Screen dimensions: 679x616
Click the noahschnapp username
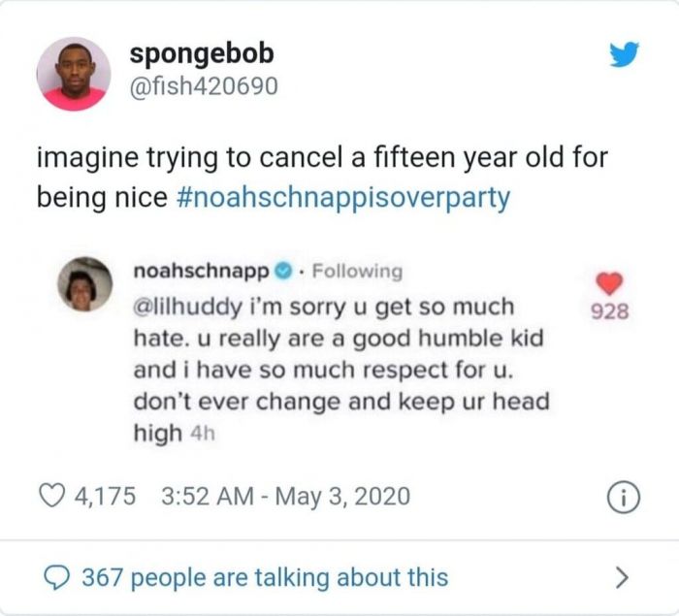coord(203,271)
